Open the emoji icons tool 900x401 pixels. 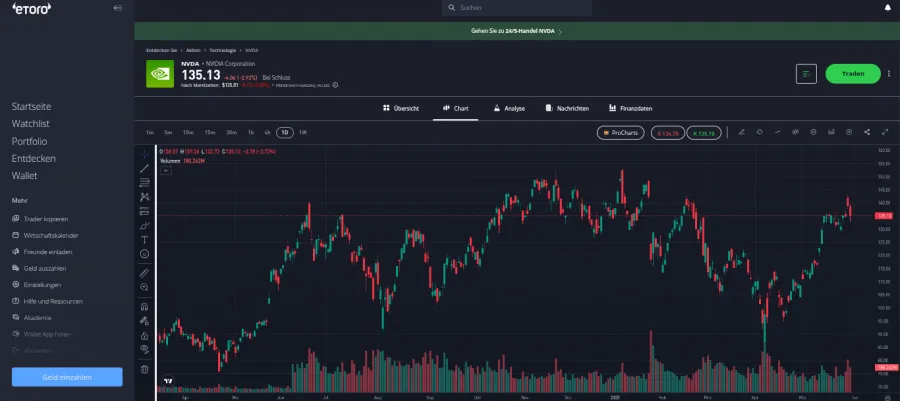click(144, 254)
